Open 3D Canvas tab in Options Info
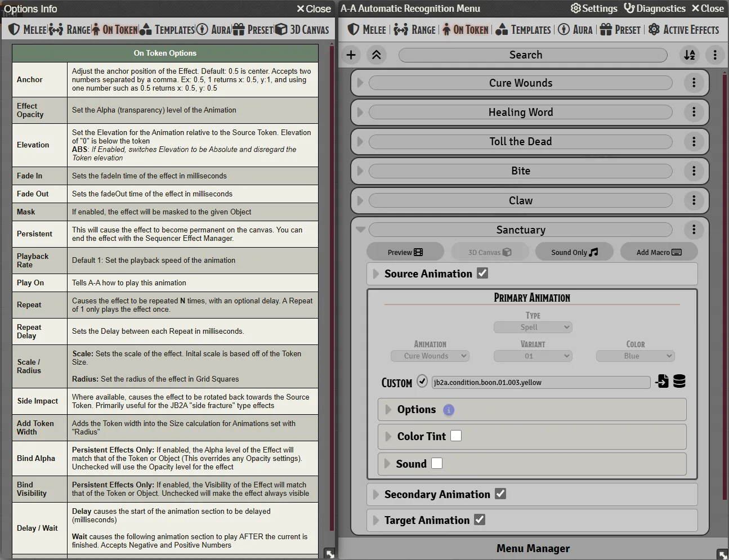 pos(302,29)
